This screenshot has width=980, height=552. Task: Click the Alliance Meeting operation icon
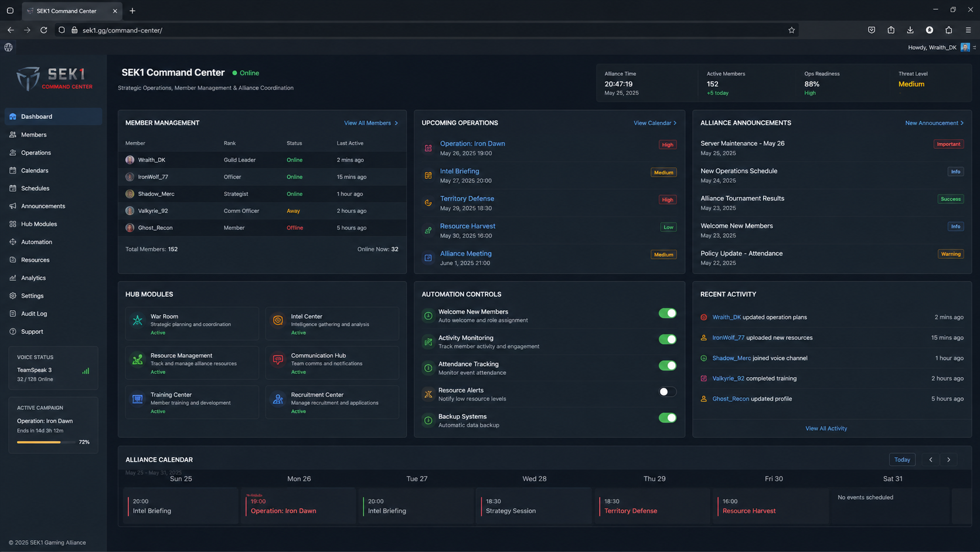pyautogui.click(x=428, y=258)
